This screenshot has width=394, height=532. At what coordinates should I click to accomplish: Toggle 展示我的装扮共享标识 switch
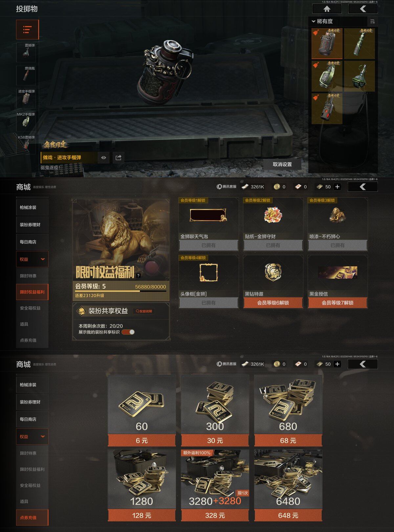128,332
